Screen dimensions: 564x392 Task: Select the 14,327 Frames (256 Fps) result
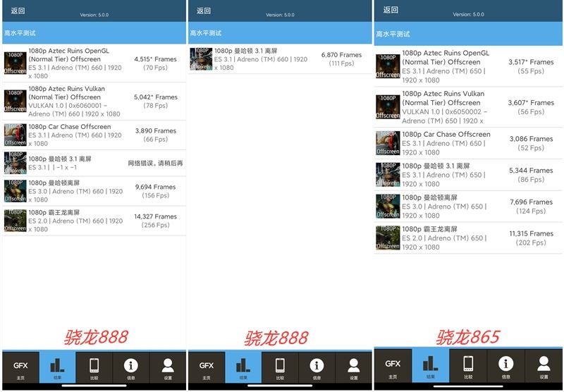click(155, 221)
